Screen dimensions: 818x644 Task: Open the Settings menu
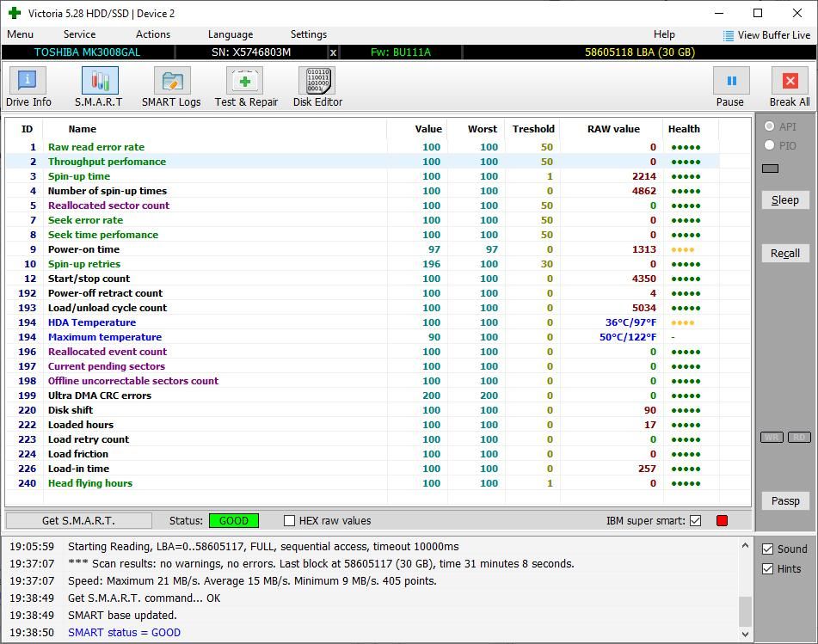pos(309,34)
